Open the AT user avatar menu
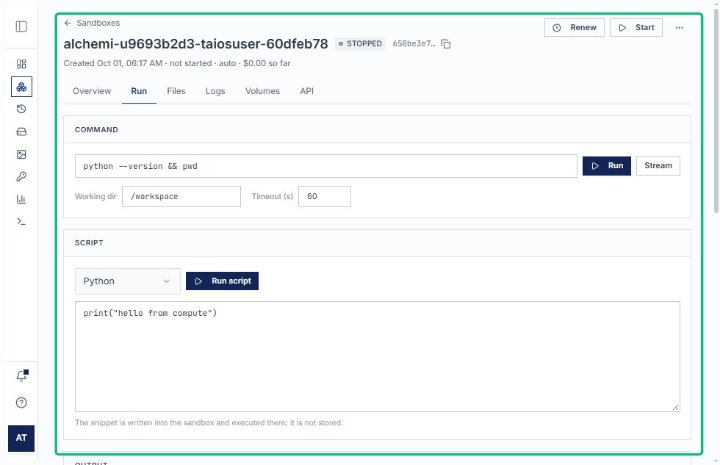The width and height of the screenshot is (720, 465). pos(21,438)
